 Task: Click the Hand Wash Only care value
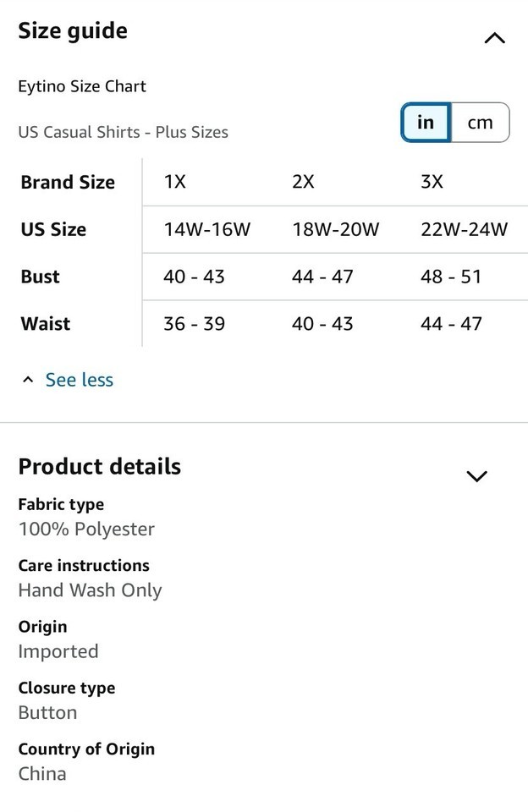[91, 590]
